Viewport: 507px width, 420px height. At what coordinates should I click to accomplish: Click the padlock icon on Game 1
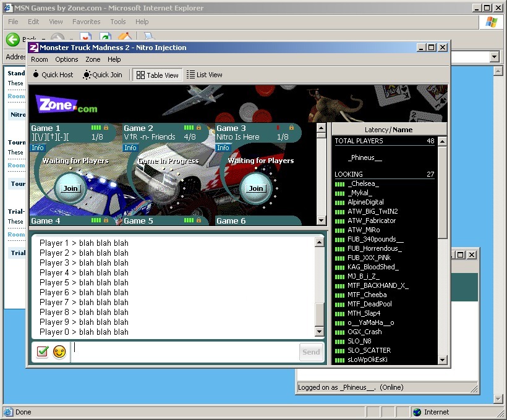106,128
